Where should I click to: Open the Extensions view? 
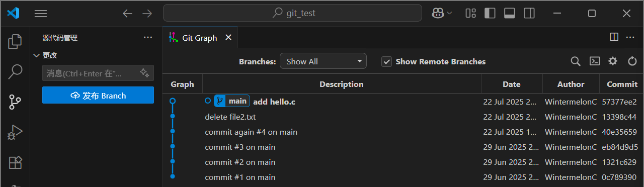[15, 162]
